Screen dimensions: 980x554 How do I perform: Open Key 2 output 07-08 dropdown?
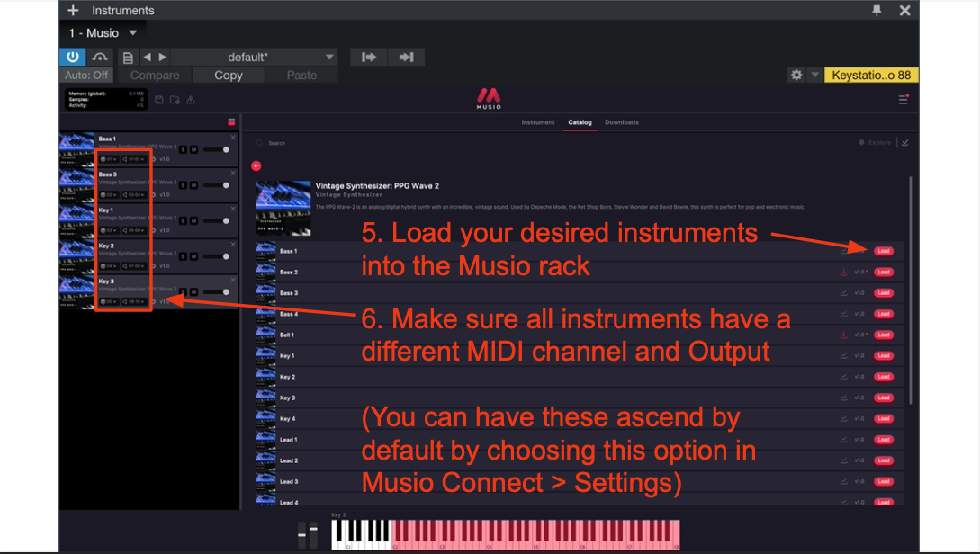[134, 266]
